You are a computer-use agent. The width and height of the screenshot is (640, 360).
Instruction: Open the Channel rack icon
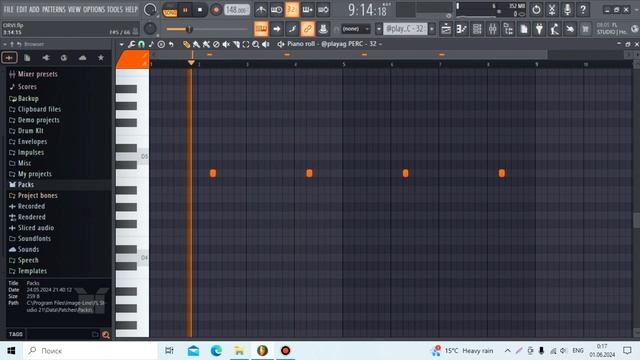pos(477,29)
